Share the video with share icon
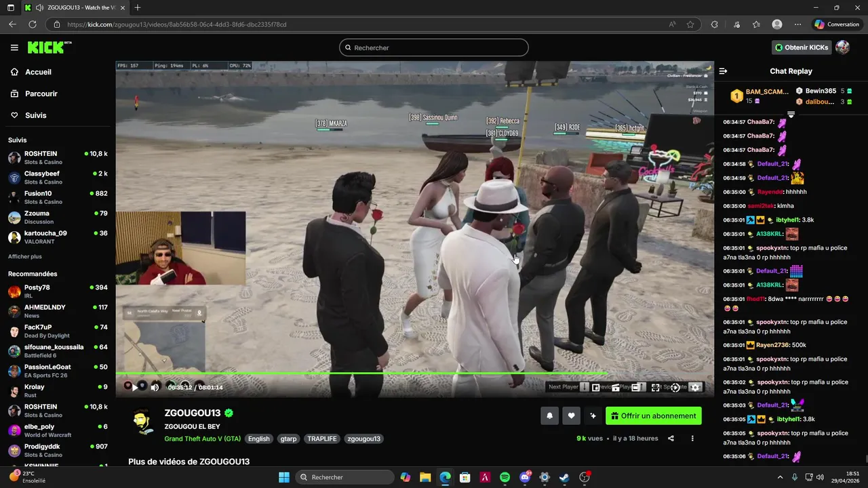868x488 pixels. click(671, 439)
